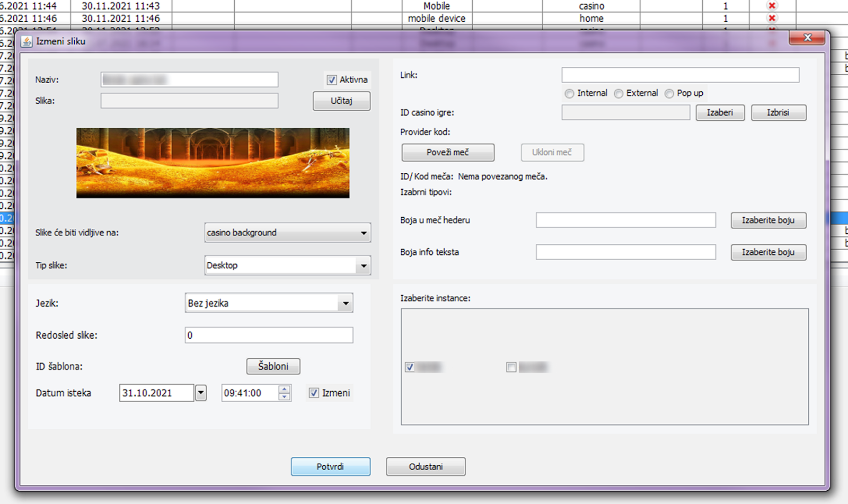848x504 pixels.
Task: Click the Java icon in Izmeni sliku title bar
Action: point(26,41)
